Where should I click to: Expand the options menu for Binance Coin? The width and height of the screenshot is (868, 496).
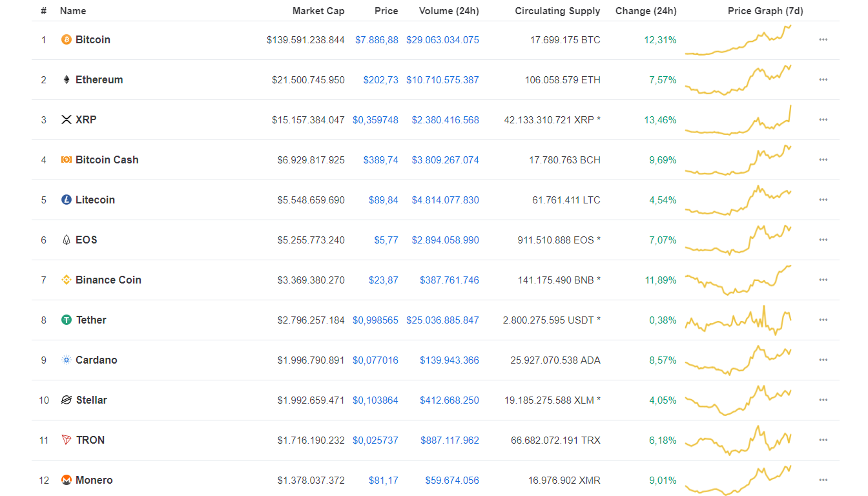coord(823,280)
